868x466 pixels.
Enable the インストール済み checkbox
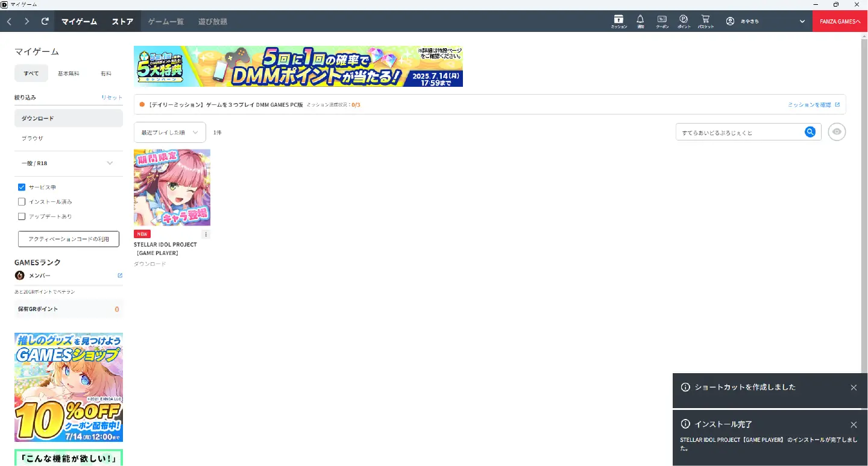point(22,202)
